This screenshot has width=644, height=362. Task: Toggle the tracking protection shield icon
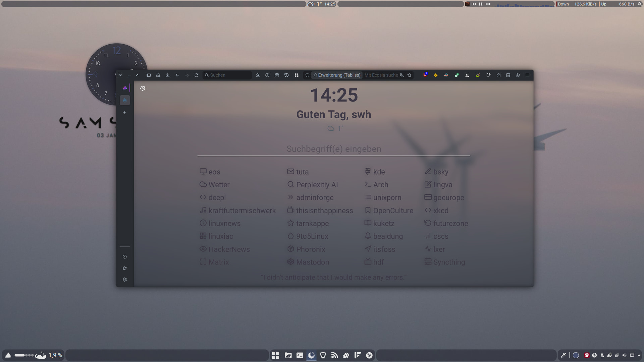tap(307, 75)
